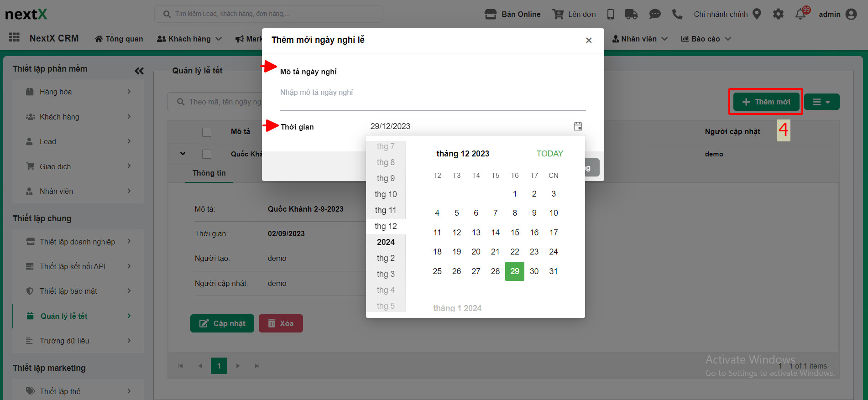The image size is (868, 400).
Task: Click the delivery truck icon
Action: 631,14
